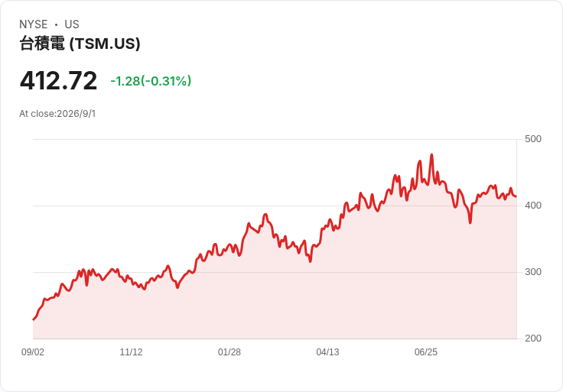This screenshot has height=392, width=563.
Task: Click the 400 horizontal gridline
Action: 275,206
